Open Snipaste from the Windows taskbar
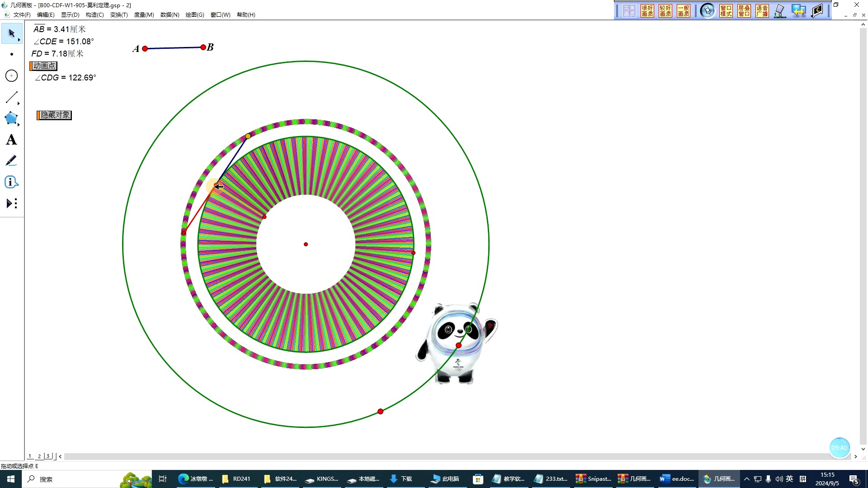The width and height of the screenshot is (868, 488). click(x=593, y=479)
